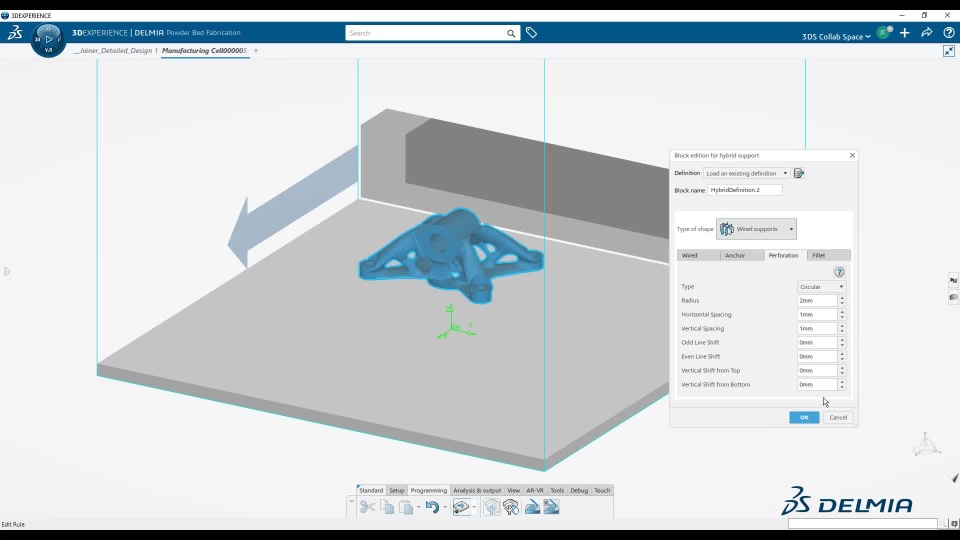This screenshot has height=540, width=960.
Task: Click the help icon in Perforation tab
Action: (839, 272)
